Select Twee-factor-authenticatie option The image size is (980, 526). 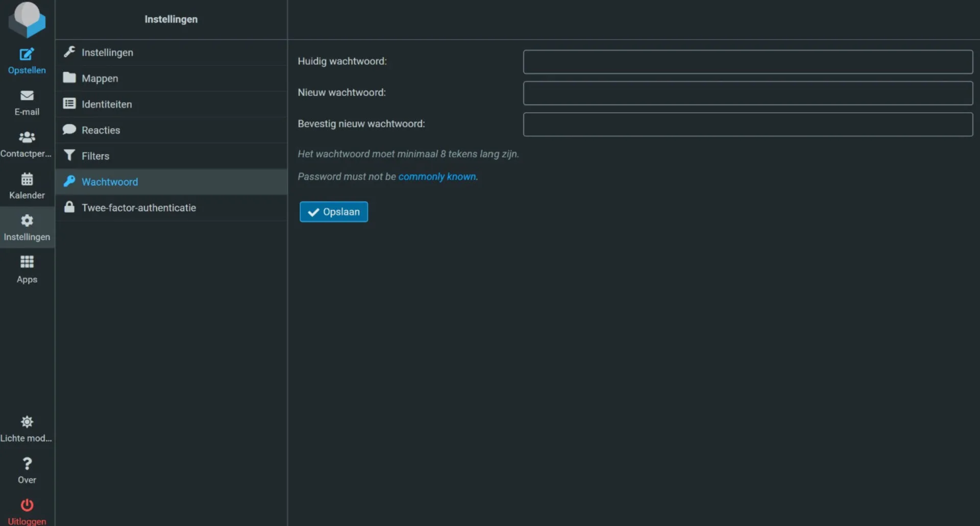138,208
